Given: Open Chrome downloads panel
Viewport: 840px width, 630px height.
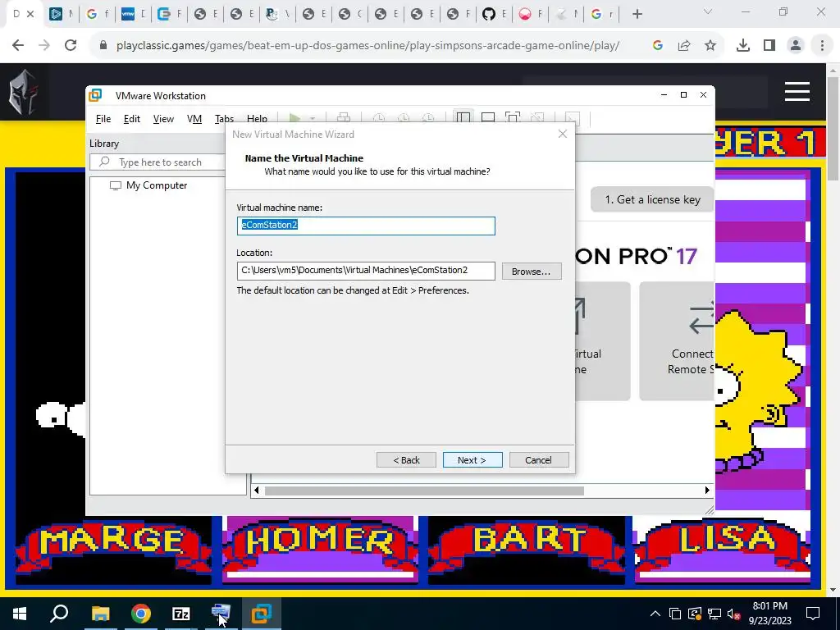Looking at the screenshot, I should [x=743, y=46].
